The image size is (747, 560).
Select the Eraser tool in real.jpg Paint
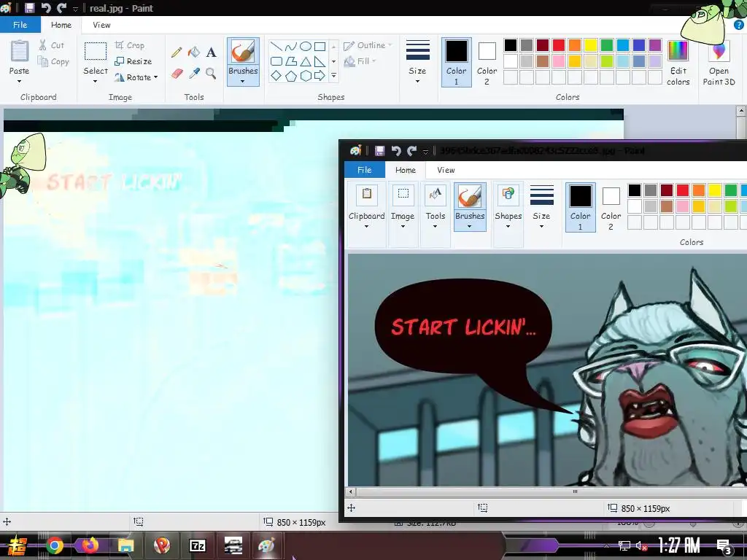[x=177, y=74]
